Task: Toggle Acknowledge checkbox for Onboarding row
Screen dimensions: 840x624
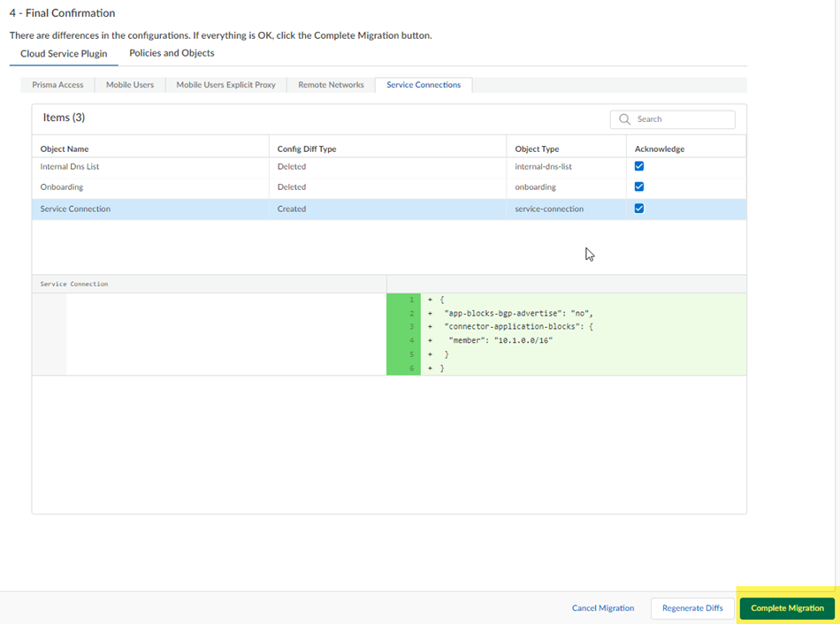Action: [x=639, y=187]
